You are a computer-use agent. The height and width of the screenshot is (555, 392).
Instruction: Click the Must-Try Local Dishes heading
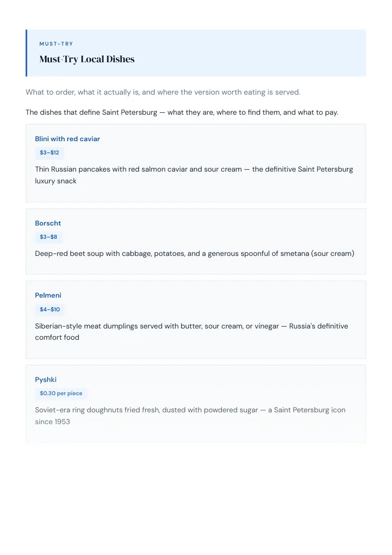(87, 59)
